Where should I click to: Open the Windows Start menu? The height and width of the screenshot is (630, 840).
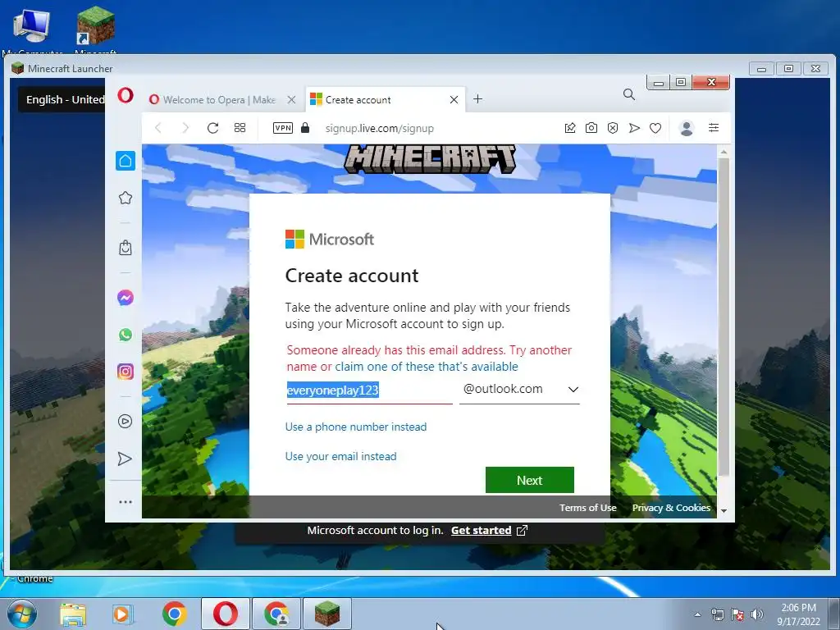22,614
